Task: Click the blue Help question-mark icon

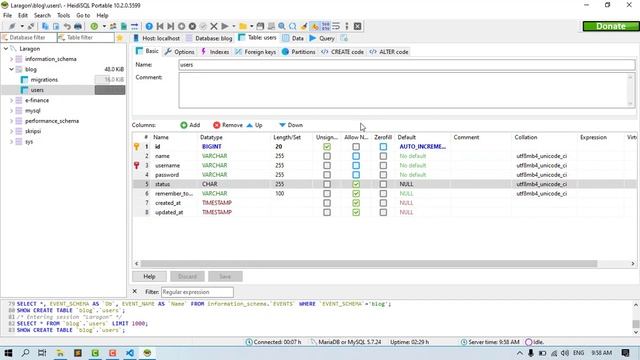Action: (x=149, y=26)
